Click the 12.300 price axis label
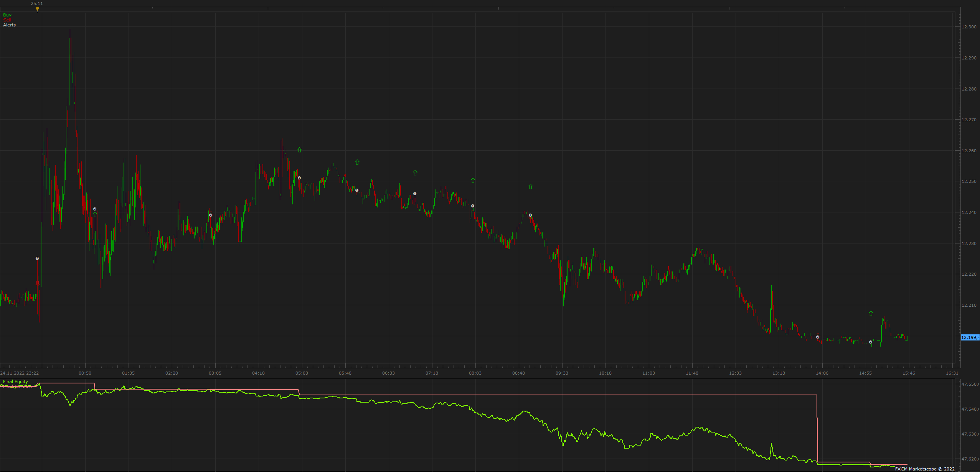Screen dimensions: 980x472 coord(969,27)
